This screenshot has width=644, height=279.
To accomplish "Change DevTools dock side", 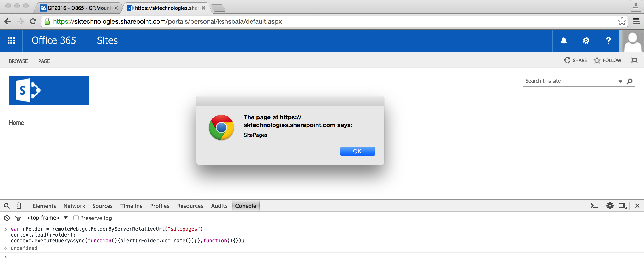I will (622, 206).
